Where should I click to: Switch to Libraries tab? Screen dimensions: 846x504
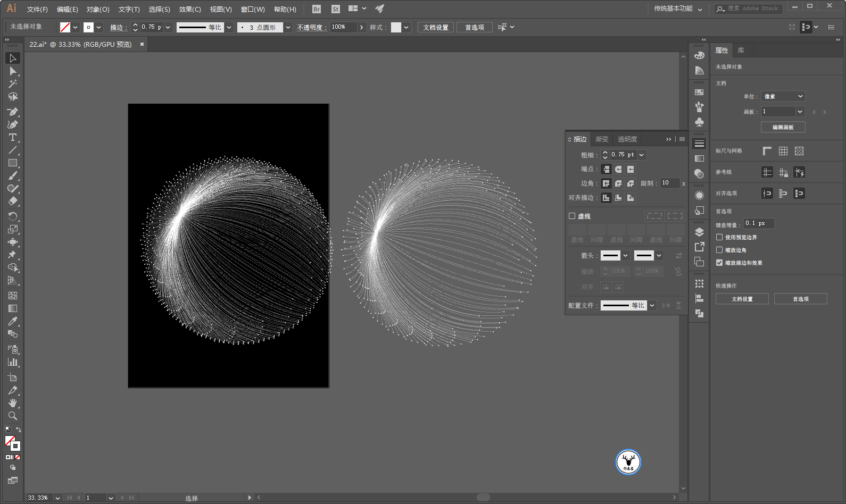[741, 51]
